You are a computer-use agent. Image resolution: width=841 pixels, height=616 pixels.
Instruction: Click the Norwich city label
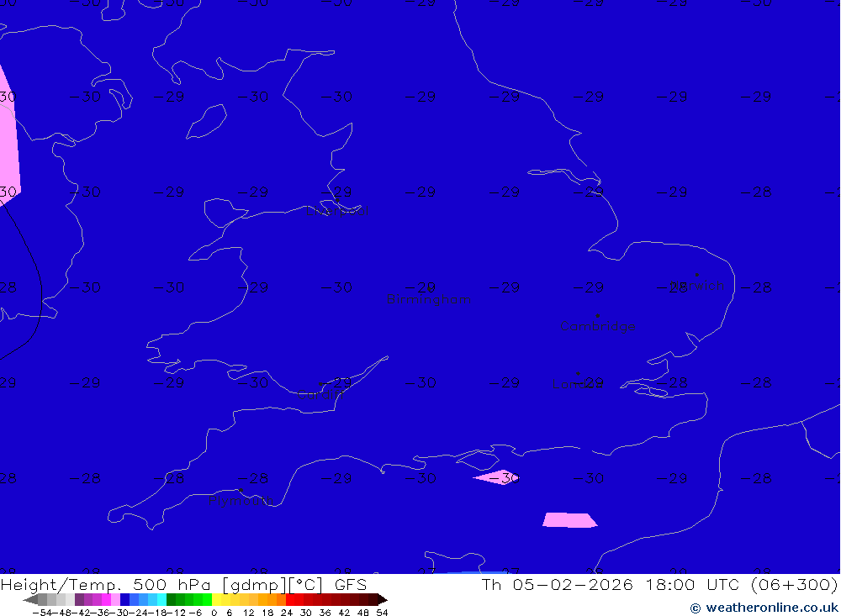(697, 285)
